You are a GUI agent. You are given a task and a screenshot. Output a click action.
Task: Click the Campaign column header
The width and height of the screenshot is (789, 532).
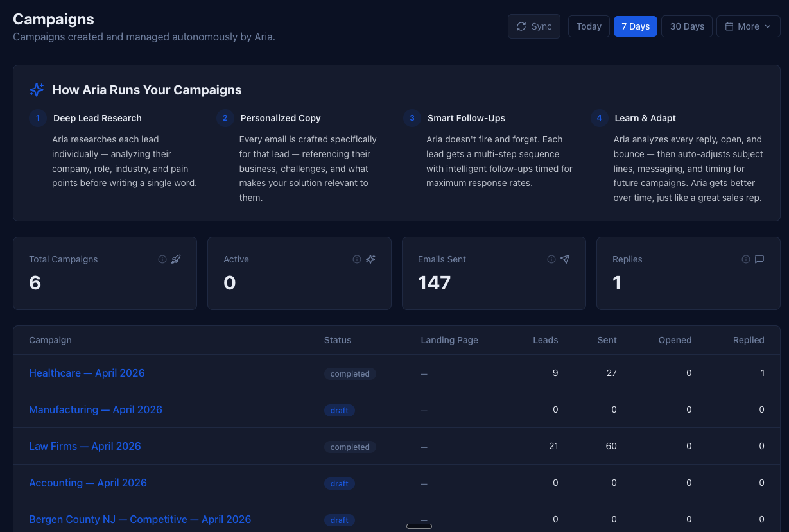tap(50, 340)
